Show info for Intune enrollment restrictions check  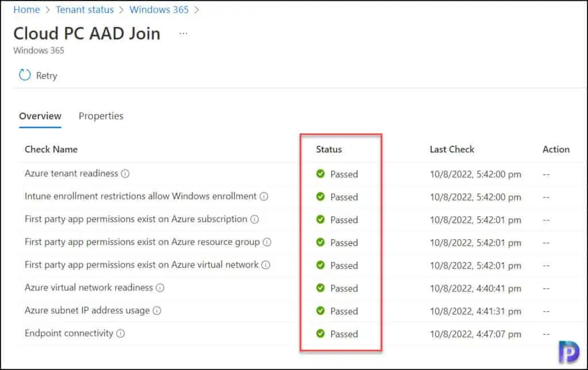[264, 196]
